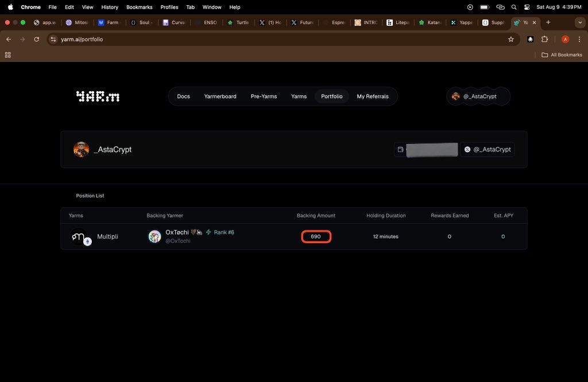Open the X @_AstaCrypt profile link
The height and width of the screenshot is (382, 588).
coord(487,150)
